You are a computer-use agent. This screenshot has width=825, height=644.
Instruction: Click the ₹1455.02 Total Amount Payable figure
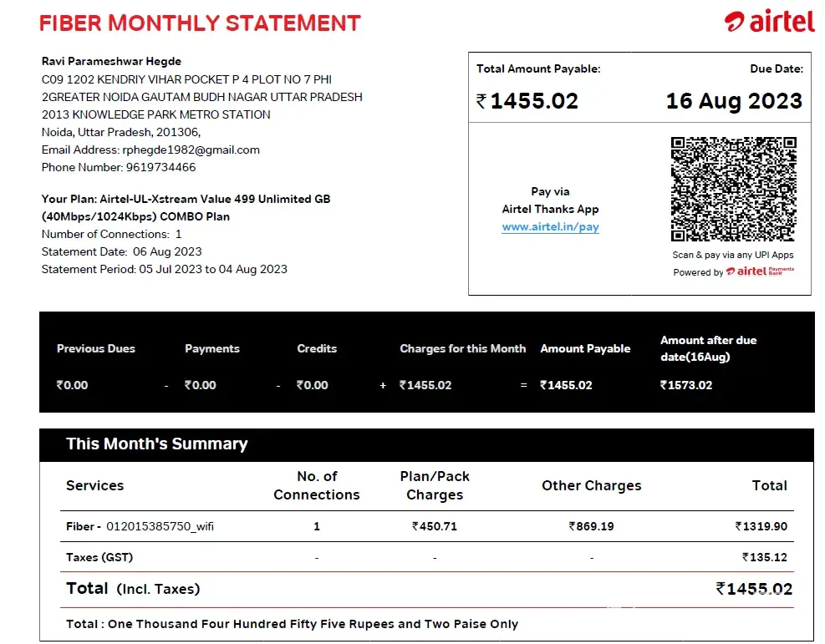527,102
